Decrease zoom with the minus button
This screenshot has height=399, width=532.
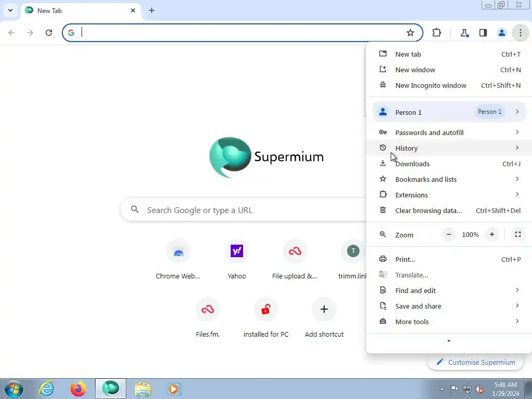pyautogui.click(x=448, y=234)
